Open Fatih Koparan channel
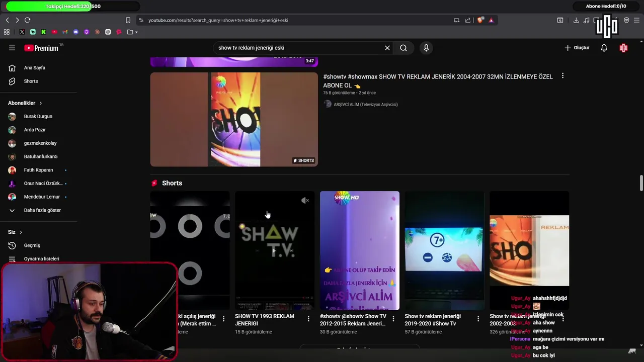Viewport: 644px width, 362px height. (x=38, y=170)
